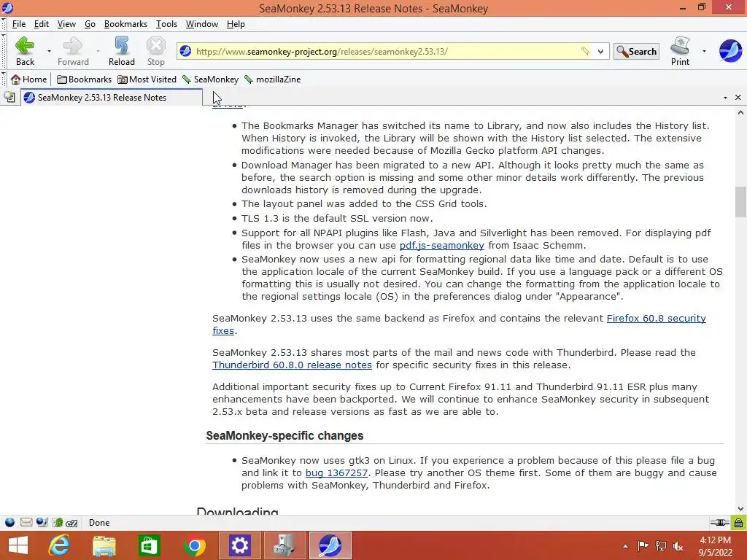Close the current tab with X
The width and height of the screenshot is (747, 560).
[x=738, y=98]
